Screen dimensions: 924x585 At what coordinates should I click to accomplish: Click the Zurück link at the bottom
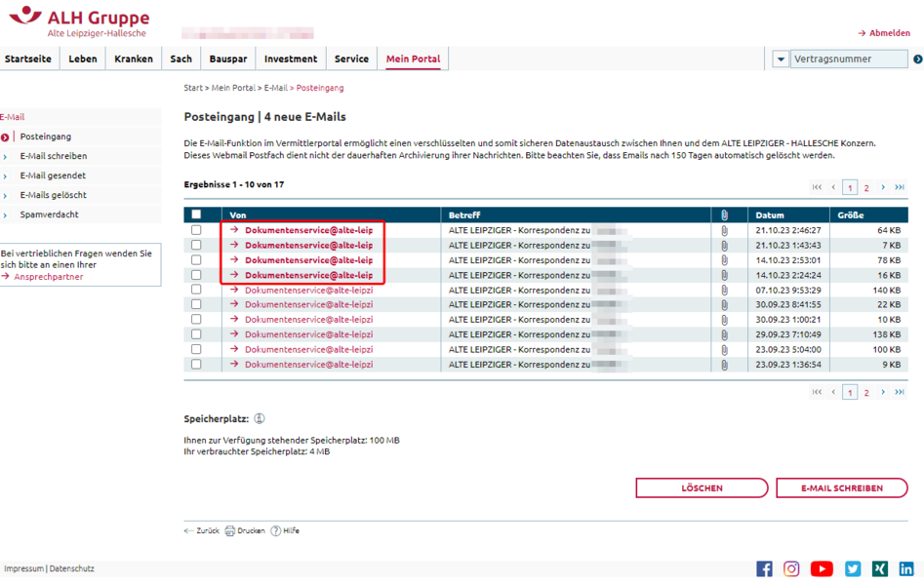(x=202, y=530)
